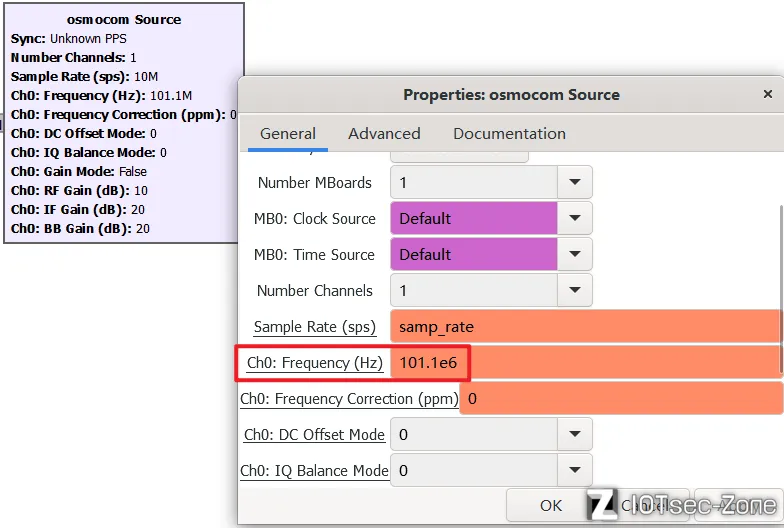Click the Ch0: Frequency 101.1e6 field
The height and width of the screenshot is (528, 784).
[x=585, y=362]
